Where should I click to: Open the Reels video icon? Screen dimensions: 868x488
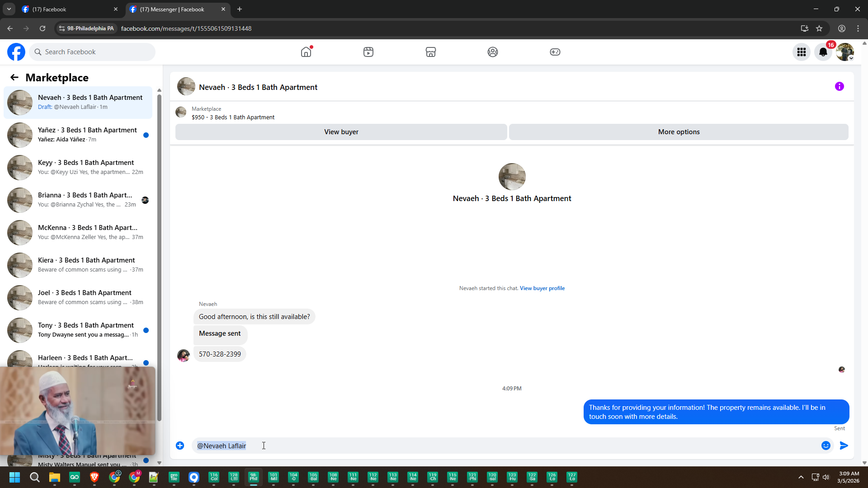(x=368, y=52)
